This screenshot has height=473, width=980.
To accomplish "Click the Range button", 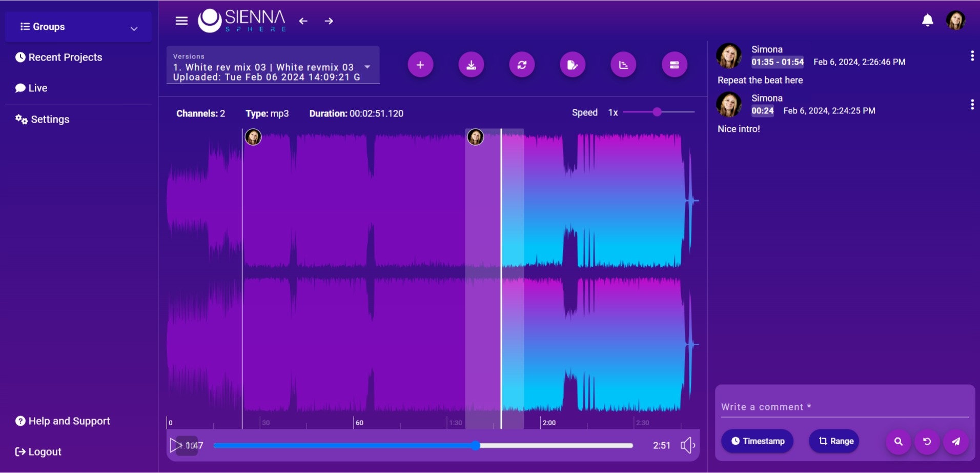I will 834,441.
